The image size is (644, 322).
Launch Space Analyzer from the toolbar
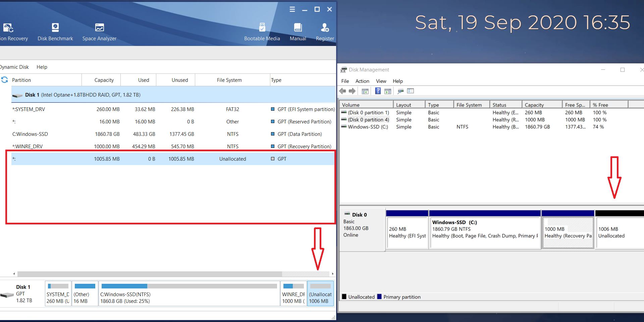click(99, 32)
